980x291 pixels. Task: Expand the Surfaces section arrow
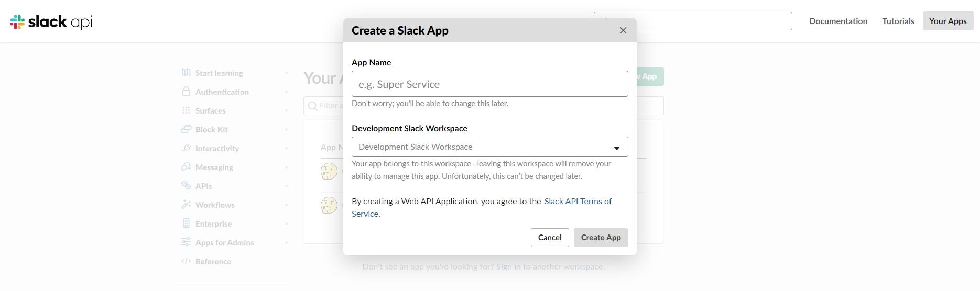[x=287, y=111]
